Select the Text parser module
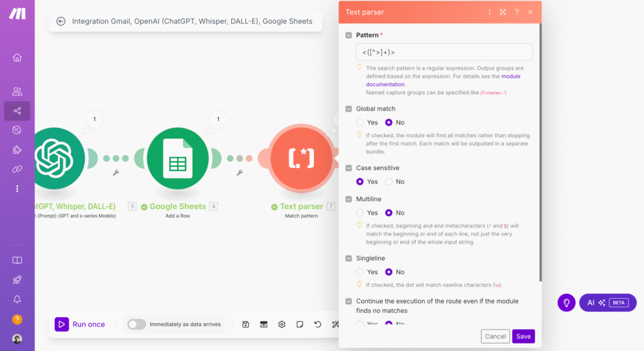 (301, 159)
